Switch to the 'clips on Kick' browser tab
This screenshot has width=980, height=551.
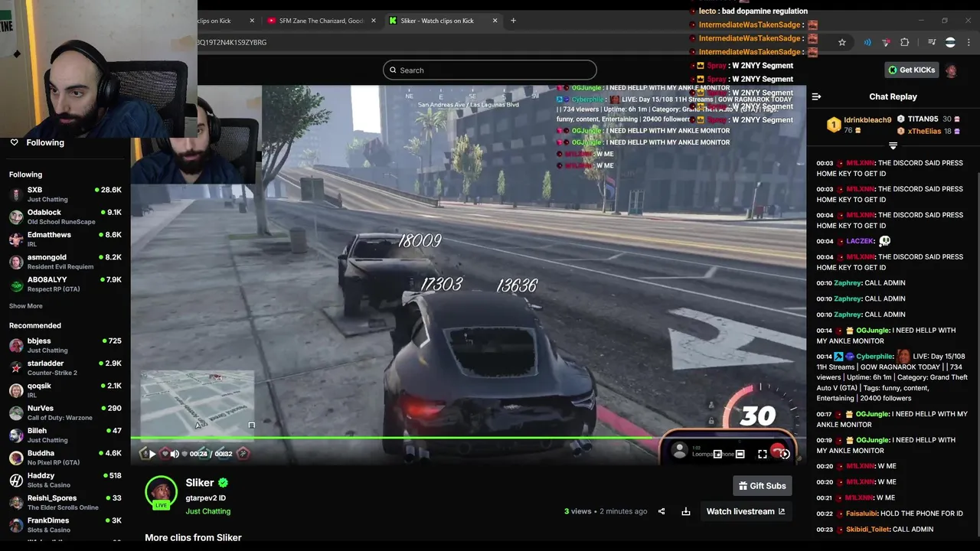[x=222, y=21]
